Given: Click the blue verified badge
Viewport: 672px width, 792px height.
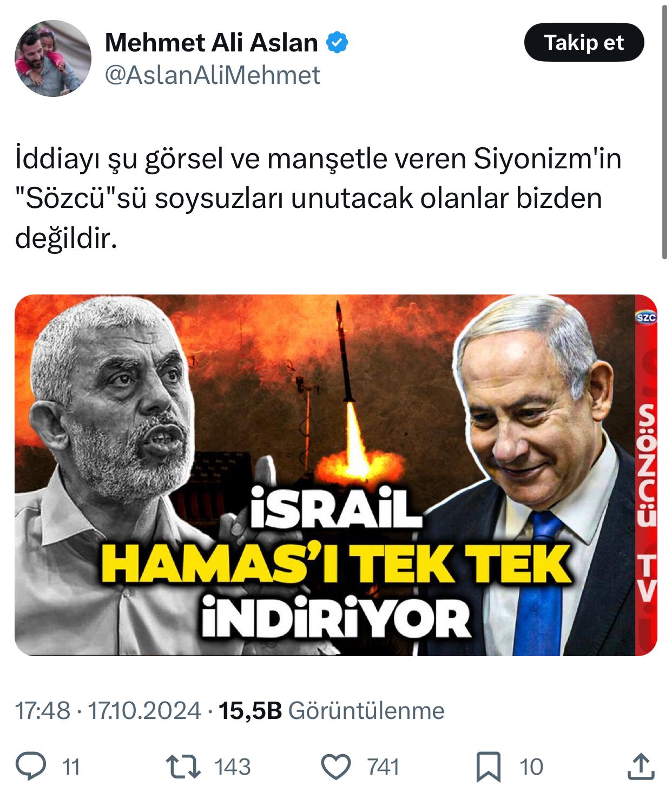Looking at the screenshot, I should click(337, 43).
